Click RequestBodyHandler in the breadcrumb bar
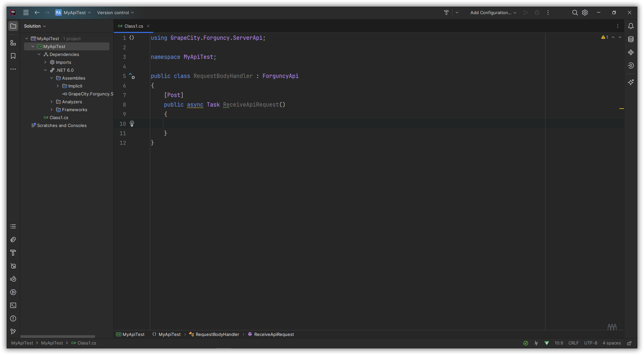644x355 pixels. (217, 334)
